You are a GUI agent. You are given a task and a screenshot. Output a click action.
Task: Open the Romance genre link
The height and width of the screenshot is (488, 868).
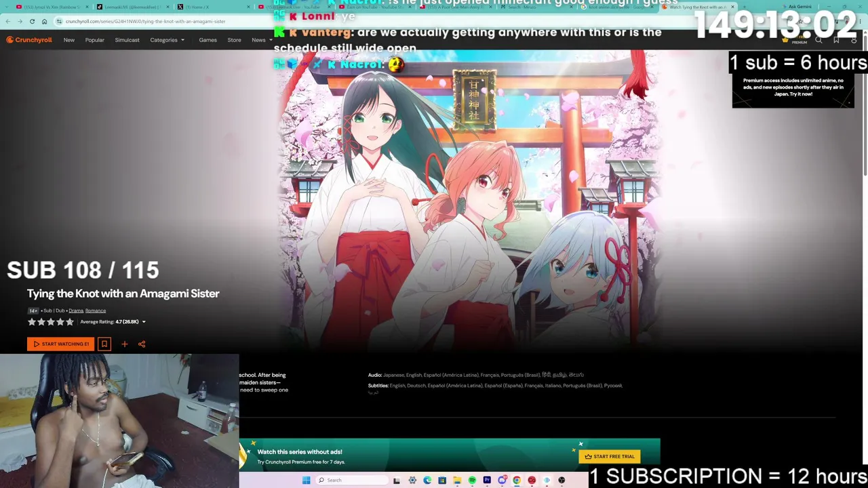click(x=96, y=311)
